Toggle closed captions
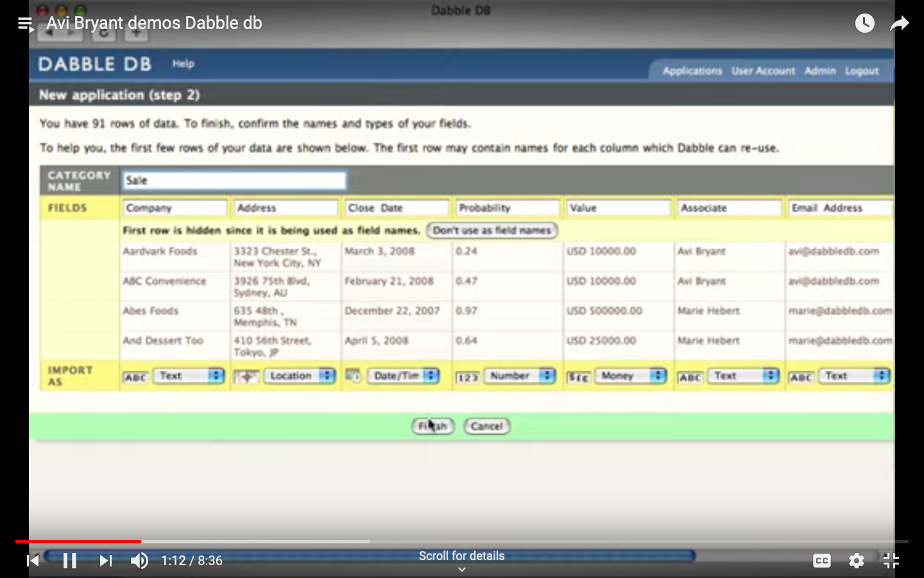Viewport: 924px width, 578px height. click(x=822, y=561)
